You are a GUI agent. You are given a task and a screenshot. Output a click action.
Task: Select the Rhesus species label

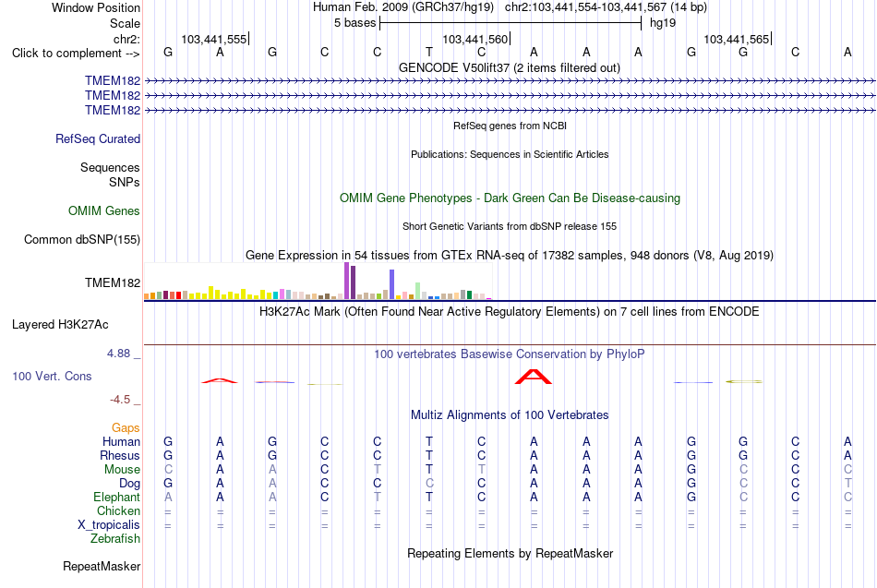pyautogui.click(x=120, y=455)
